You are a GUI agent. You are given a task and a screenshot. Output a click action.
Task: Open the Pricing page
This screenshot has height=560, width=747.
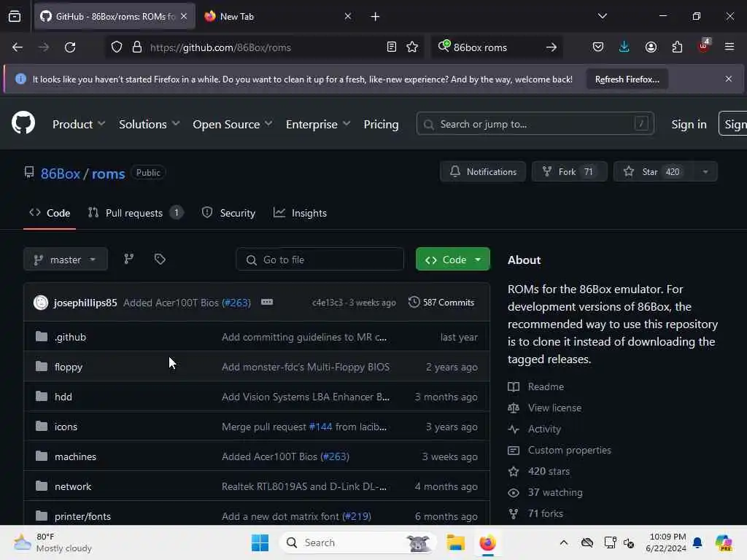click(381, 124)
